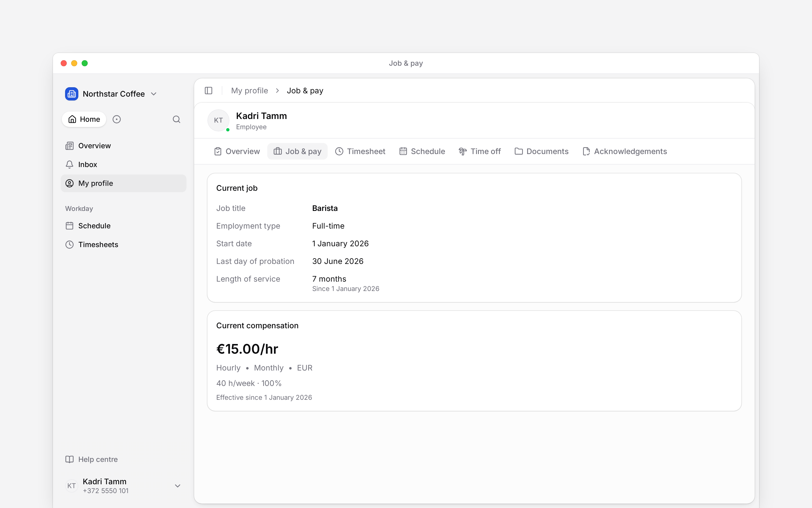Open the Acknowledgements tab
812x508 pixels.
pos(625,152)
